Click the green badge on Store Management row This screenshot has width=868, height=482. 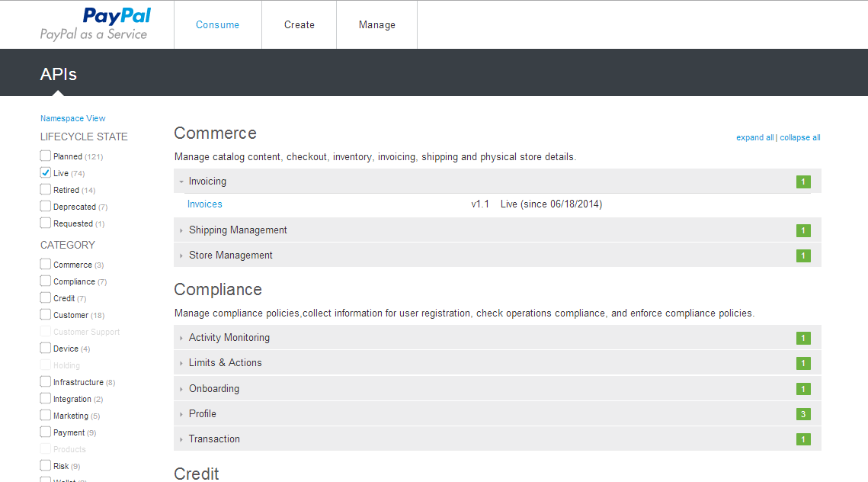click(x=803, y=255)
